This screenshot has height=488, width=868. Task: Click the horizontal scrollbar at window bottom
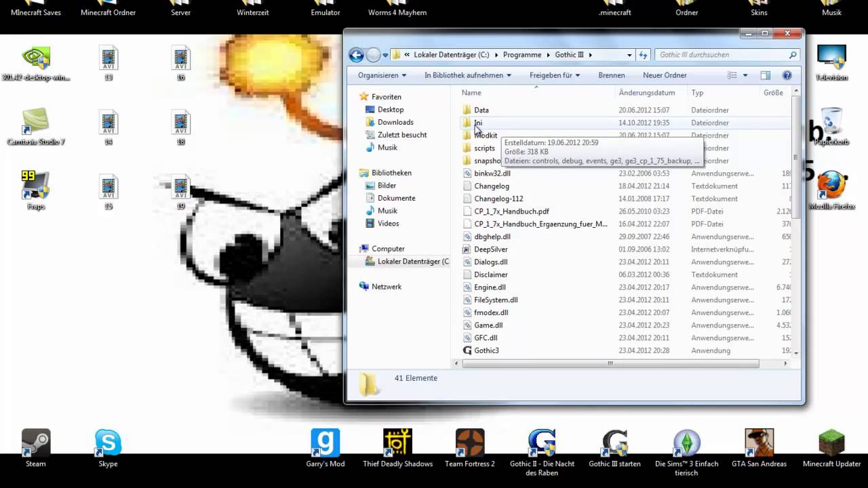point(610,364)
